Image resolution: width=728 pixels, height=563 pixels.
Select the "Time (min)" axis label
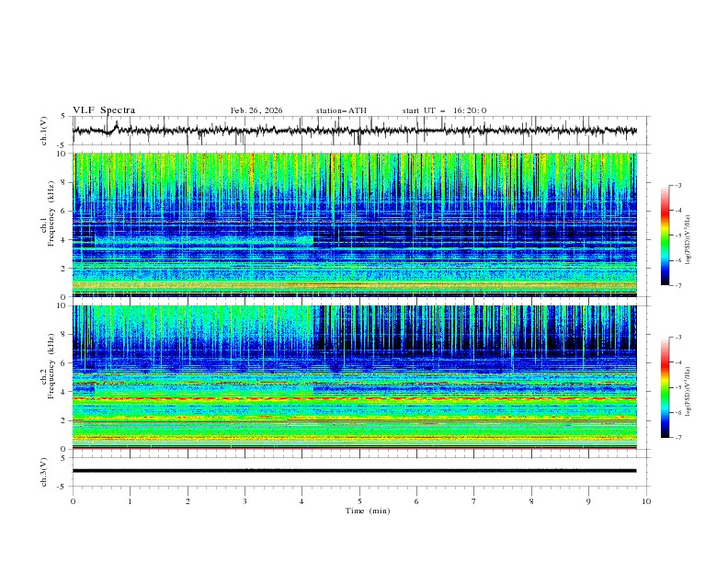tap(368, 511)
